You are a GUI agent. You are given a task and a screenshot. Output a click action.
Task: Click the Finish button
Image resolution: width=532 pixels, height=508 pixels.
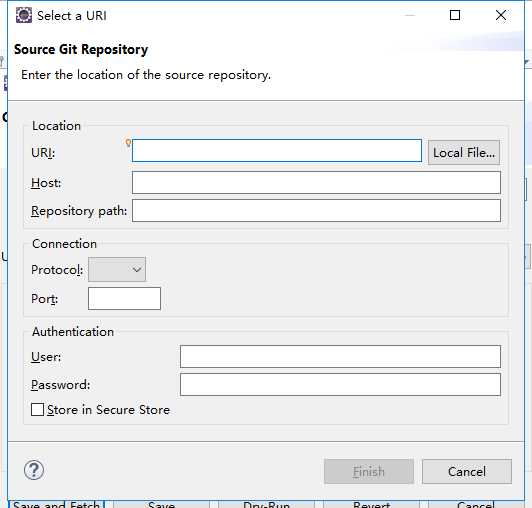tap(369, 472)
